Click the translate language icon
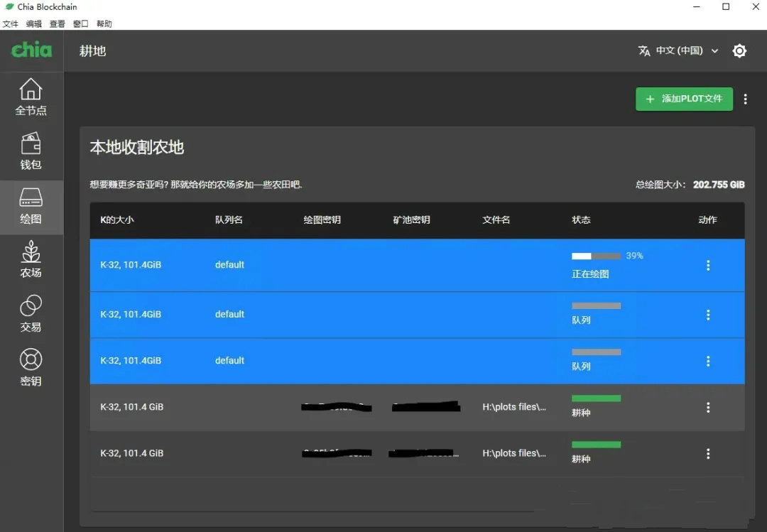Screen dimensions: 767x532 coord(644,51)
